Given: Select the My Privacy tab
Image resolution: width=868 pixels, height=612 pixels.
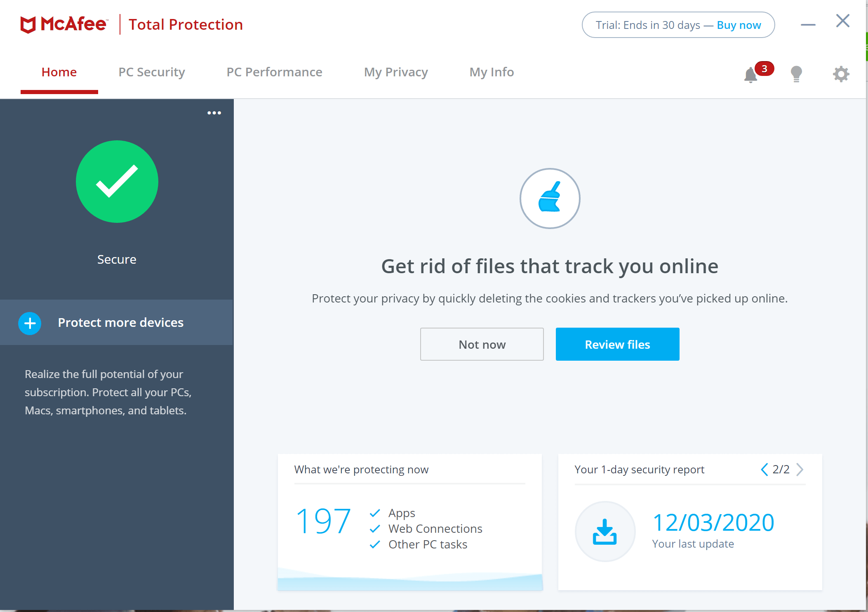Looking at the screenshot, I should (395, 72).
